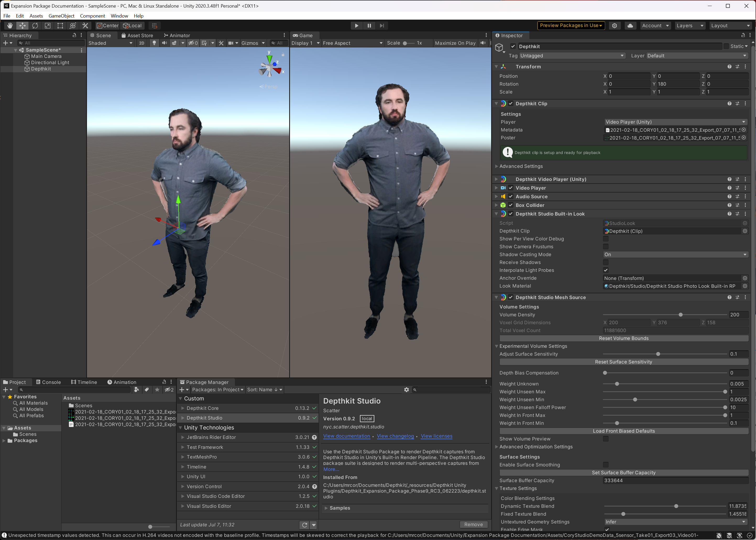The height and width of the screenshot is (540, 756).
Task: Refresh the package list
Action: (304, 525)
